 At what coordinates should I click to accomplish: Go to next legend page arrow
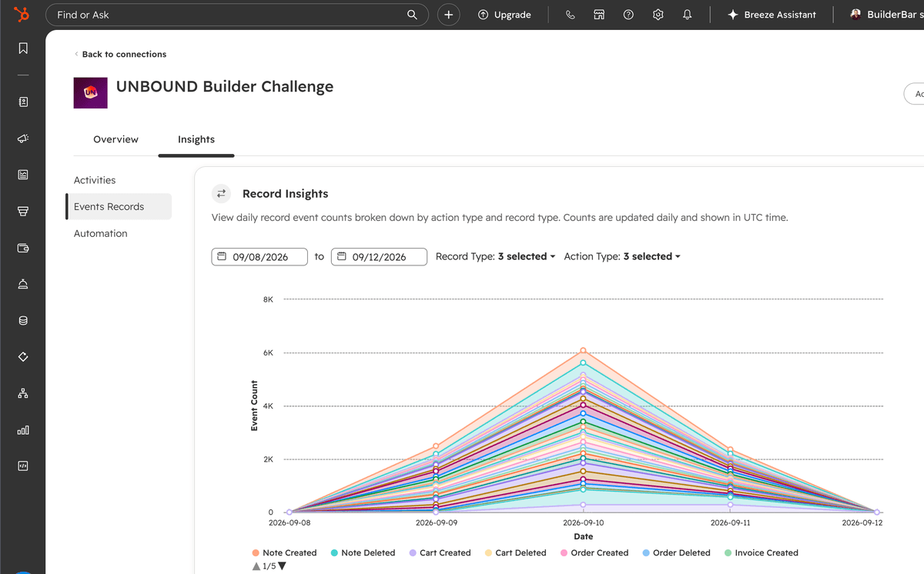283,566
